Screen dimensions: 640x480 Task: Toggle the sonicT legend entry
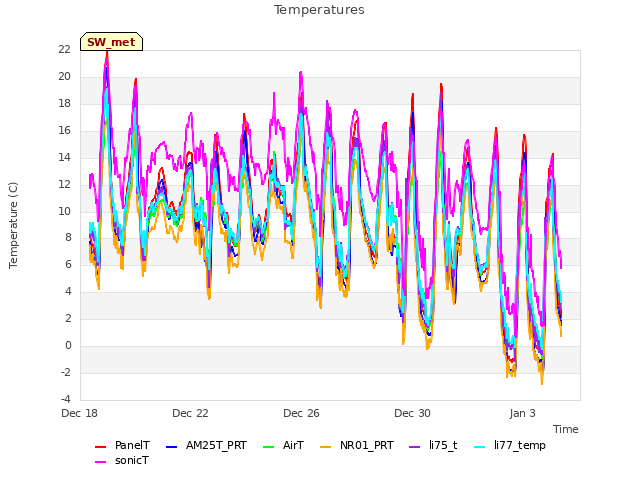click(x=122, y=460)
